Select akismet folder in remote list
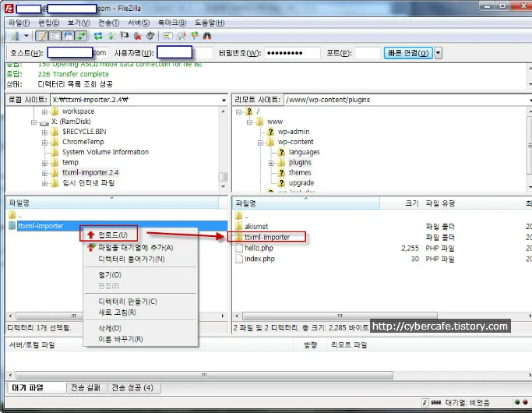The height and width of the screenshot is (413, 532). 256,226
